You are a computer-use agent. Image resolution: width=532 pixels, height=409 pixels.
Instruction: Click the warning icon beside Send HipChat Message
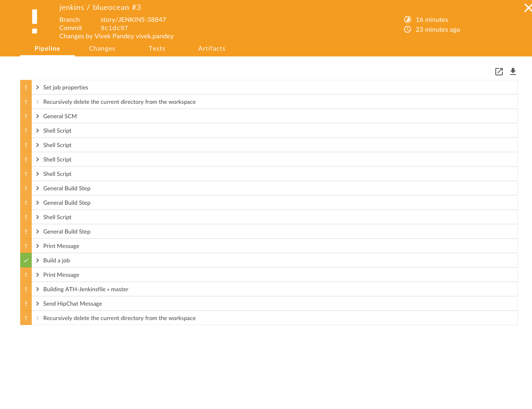26,304
